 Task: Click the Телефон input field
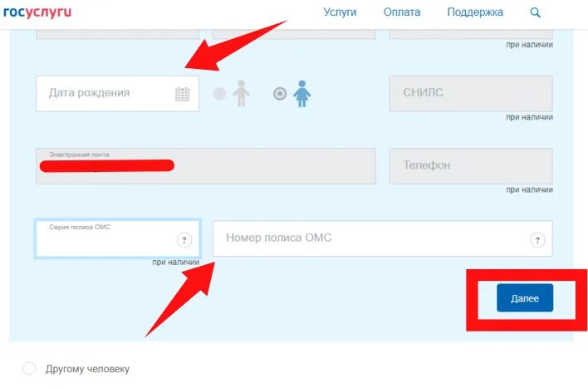point(471,166)
